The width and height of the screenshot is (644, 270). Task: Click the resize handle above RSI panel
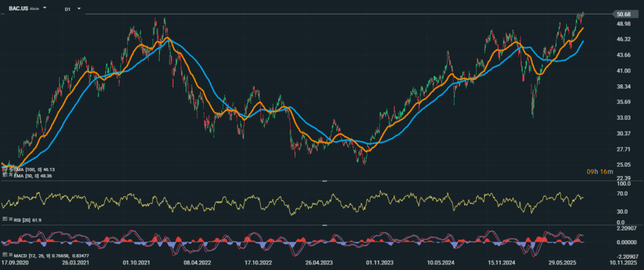pos(325,181)
